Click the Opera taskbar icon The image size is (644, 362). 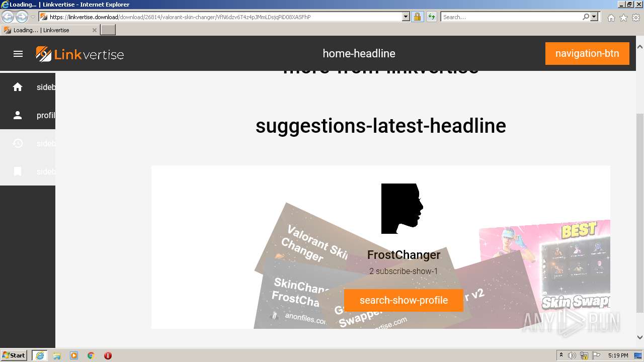(108, 355)
